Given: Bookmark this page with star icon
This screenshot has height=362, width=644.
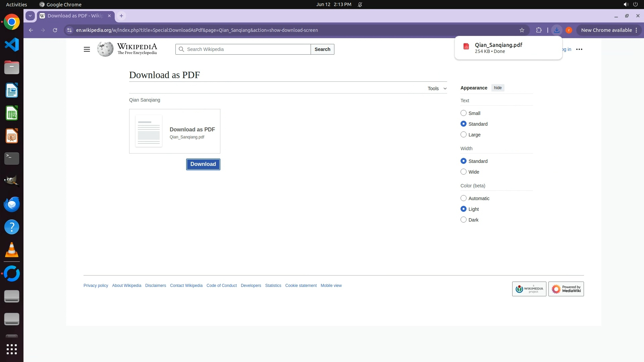Looking at the screenshot, I should pyautogui.click(x=522, y=30).
